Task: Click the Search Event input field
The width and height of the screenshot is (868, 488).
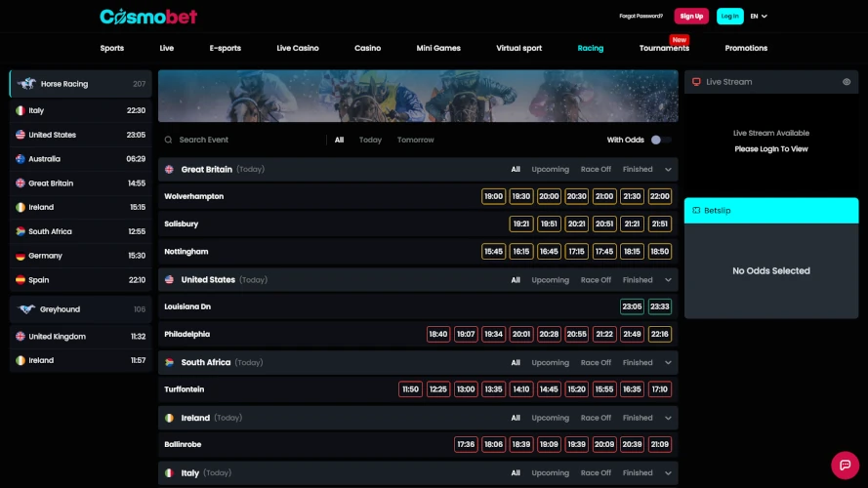Action: [x=242, y=140]
